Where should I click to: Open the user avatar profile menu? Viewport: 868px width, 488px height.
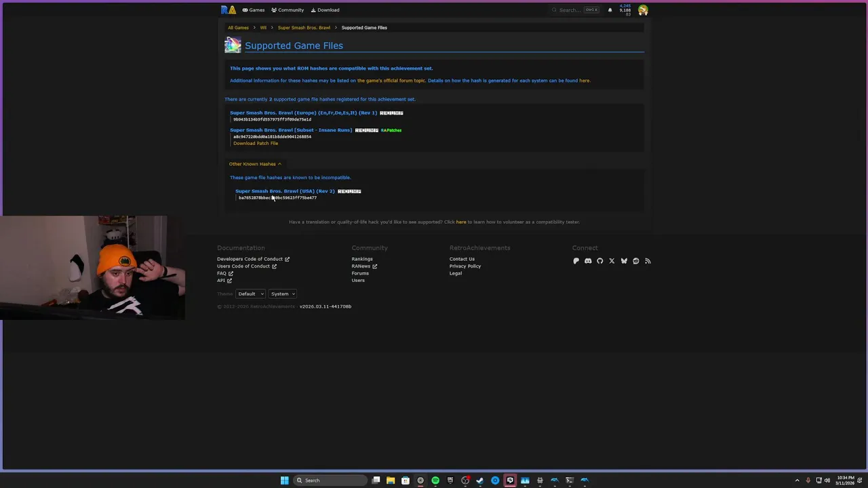pyautogui.click(x=643, y=9)
